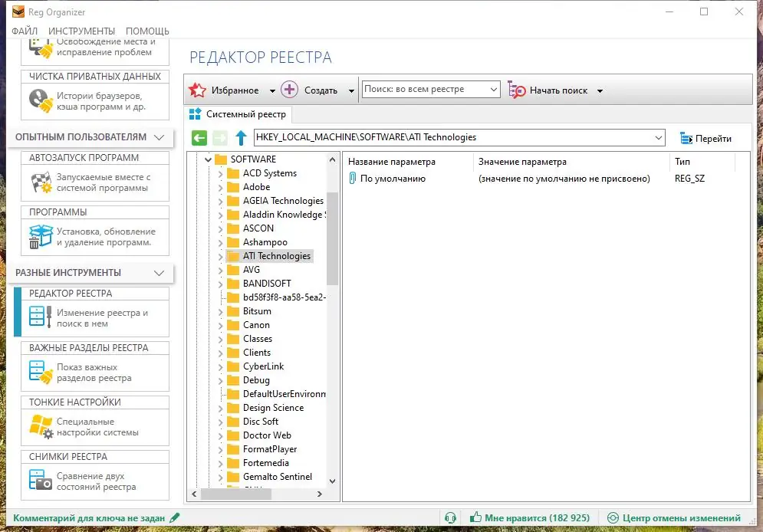Click the important registry sections icon
Screen dimensions: 763x532
pos(41,372)
